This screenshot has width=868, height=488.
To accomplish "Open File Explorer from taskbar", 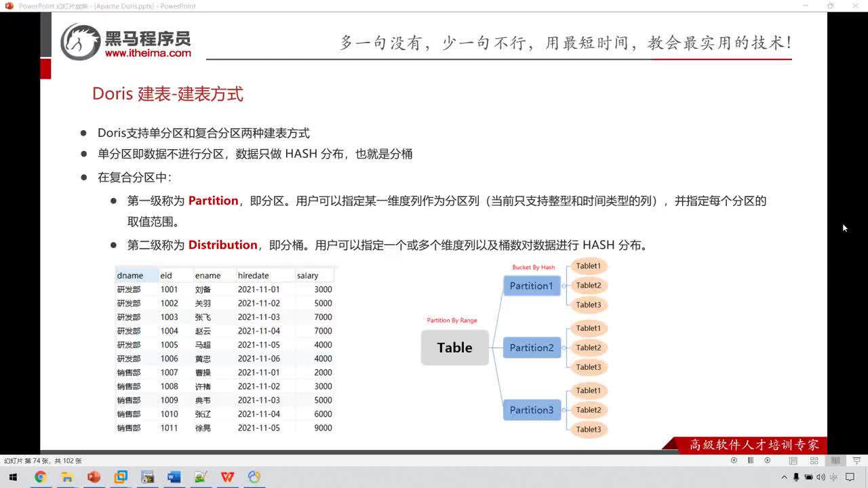I will [67, 477].
